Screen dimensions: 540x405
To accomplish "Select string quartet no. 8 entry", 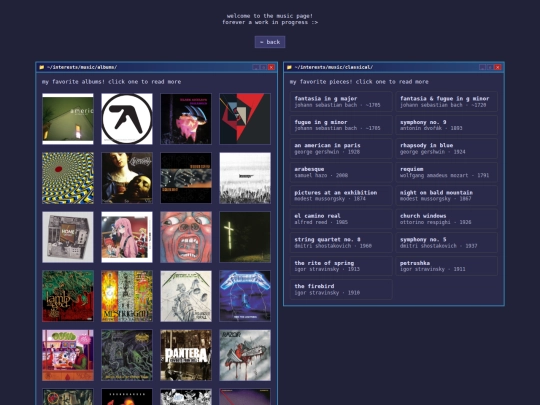I will pyautogui.click(x=341, y=242).
